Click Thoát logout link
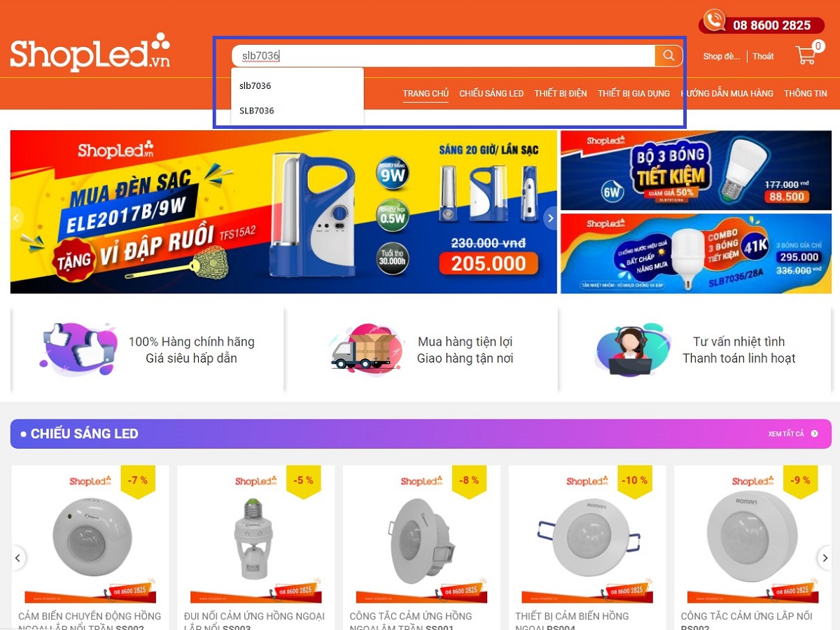This screenshot has width=840, height=630. pos(763,57)
